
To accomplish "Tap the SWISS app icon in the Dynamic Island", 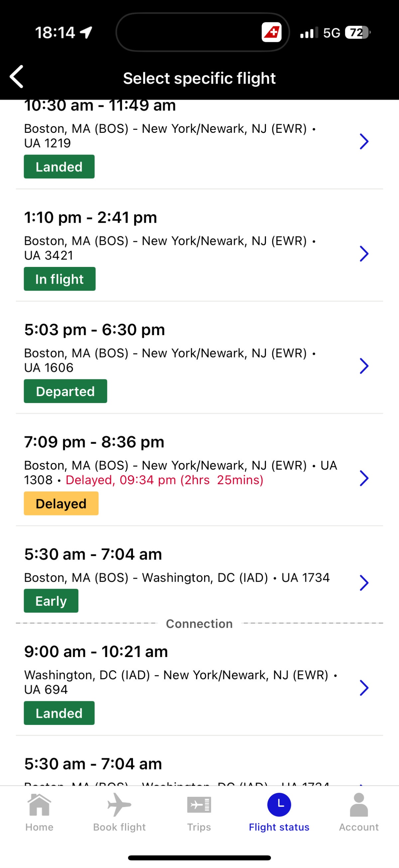I will 271,32.
